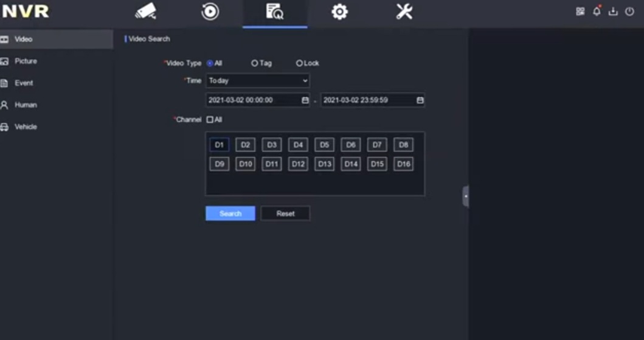Open Picture in the sidebar

[x=26, y=61]
